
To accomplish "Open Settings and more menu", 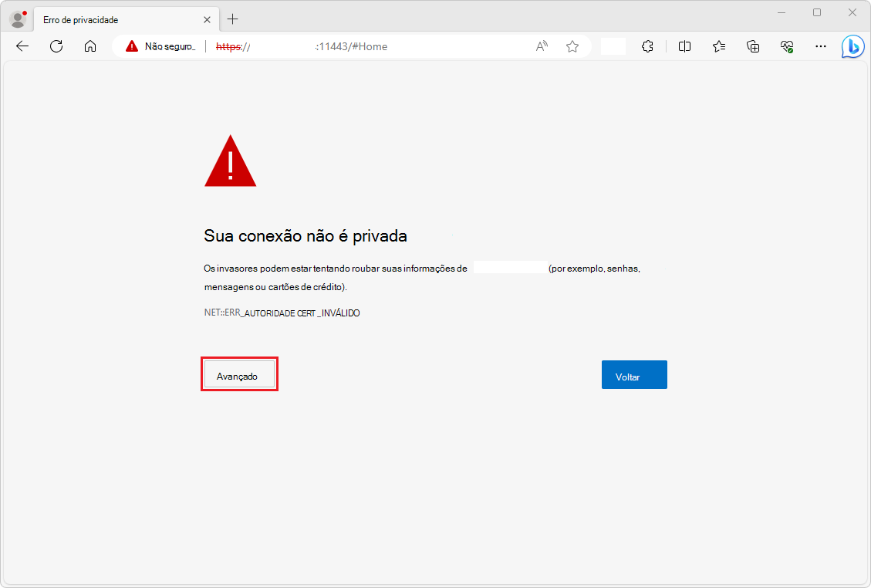I will pyautogui.click(x=820, y=46).
